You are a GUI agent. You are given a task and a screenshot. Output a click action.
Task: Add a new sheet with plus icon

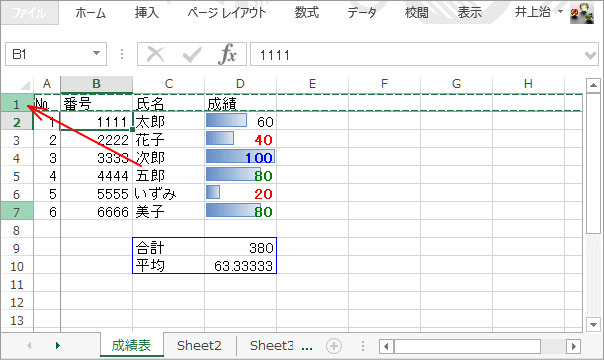(334, 346)
